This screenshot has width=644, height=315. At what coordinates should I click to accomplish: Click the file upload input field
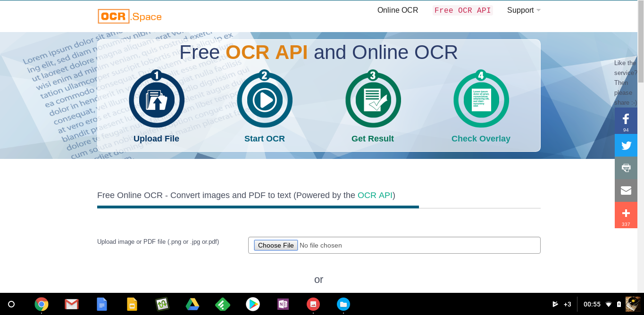(394, 245)
